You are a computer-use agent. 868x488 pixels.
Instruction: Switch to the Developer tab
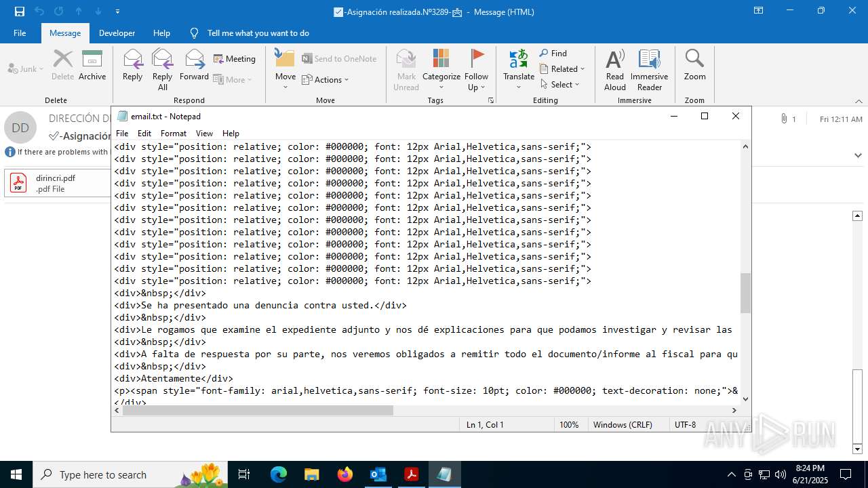click(117, 33)
